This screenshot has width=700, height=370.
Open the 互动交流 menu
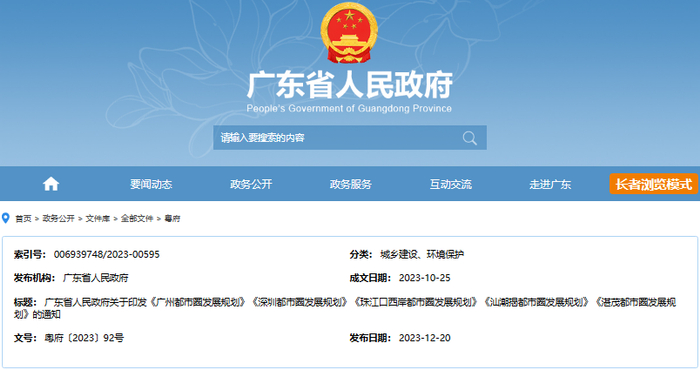450,184
